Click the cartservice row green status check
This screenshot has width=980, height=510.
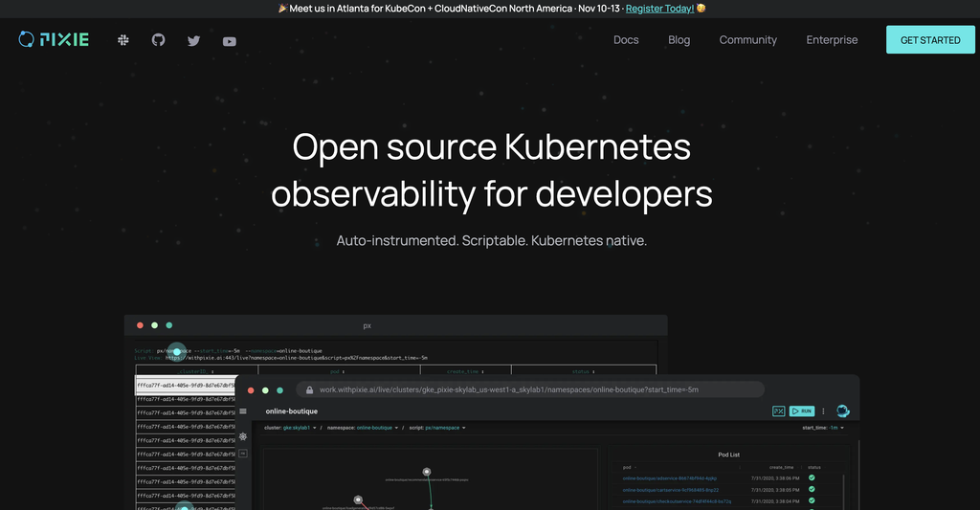(812, 489)
